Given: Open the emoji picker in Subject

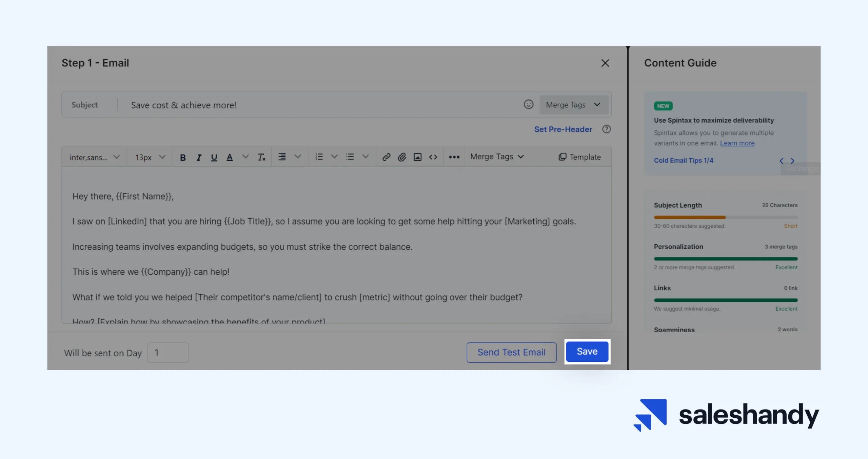Looking at the screenshot, I should pyautogui.click(x=528, y=104).
